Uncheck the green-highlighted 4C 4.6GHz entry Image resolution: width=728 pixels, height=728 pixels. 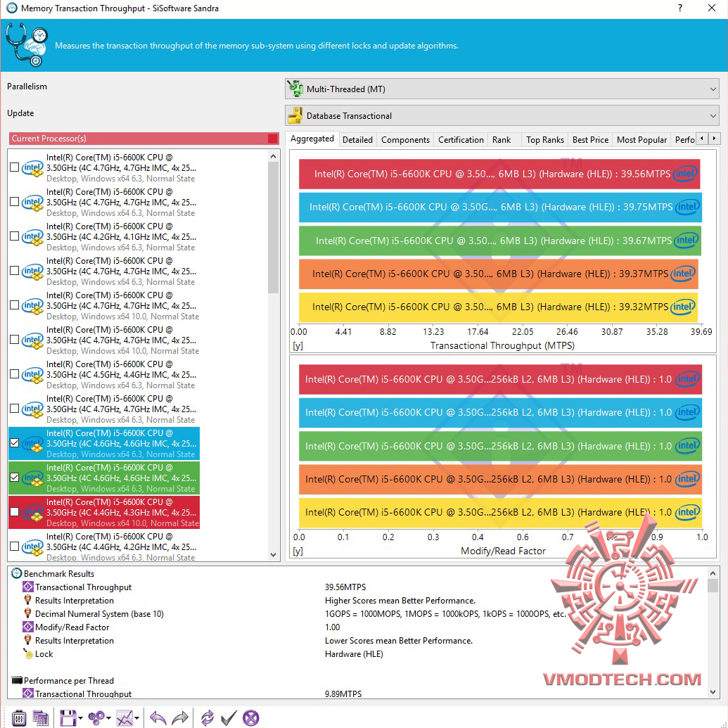[x=14, y=478]
